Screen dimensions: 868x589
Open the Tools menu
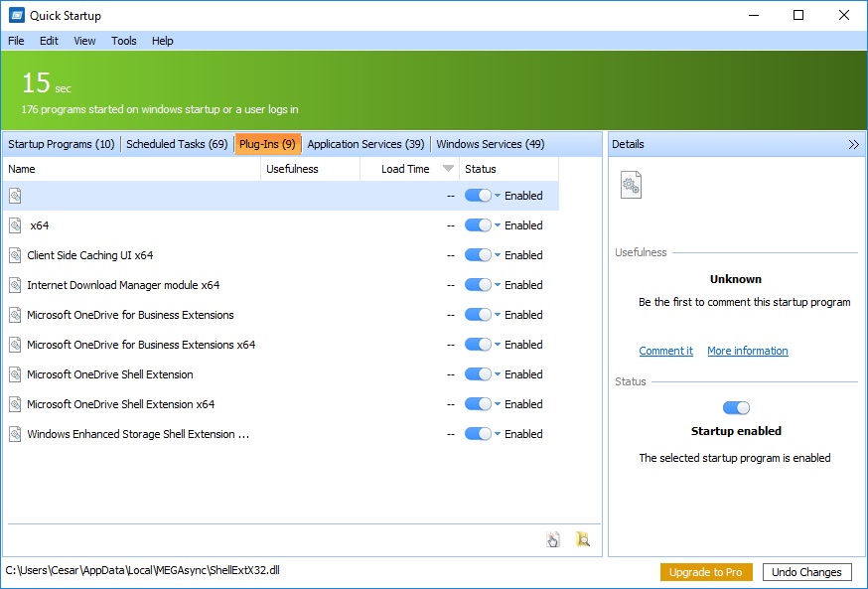coord(123,41)
